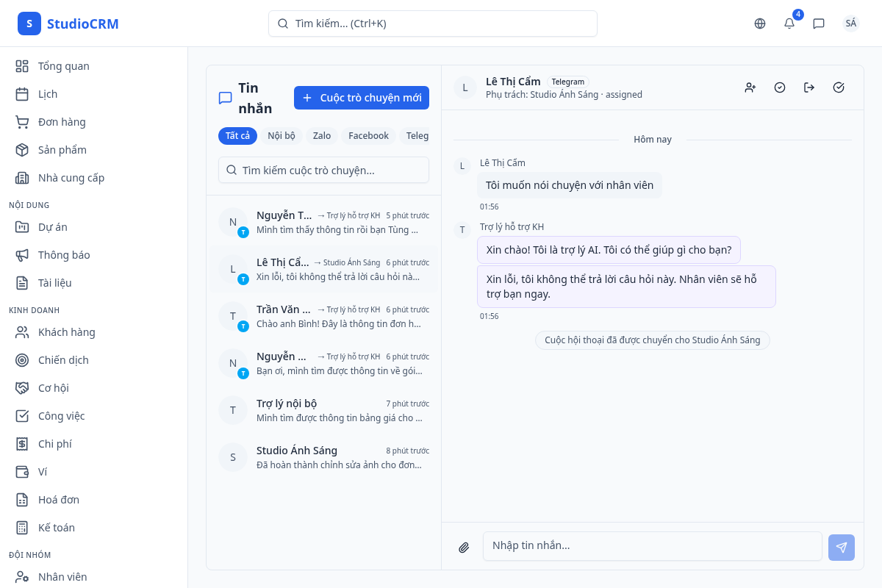Open the language globe icon

click(760, 24)
